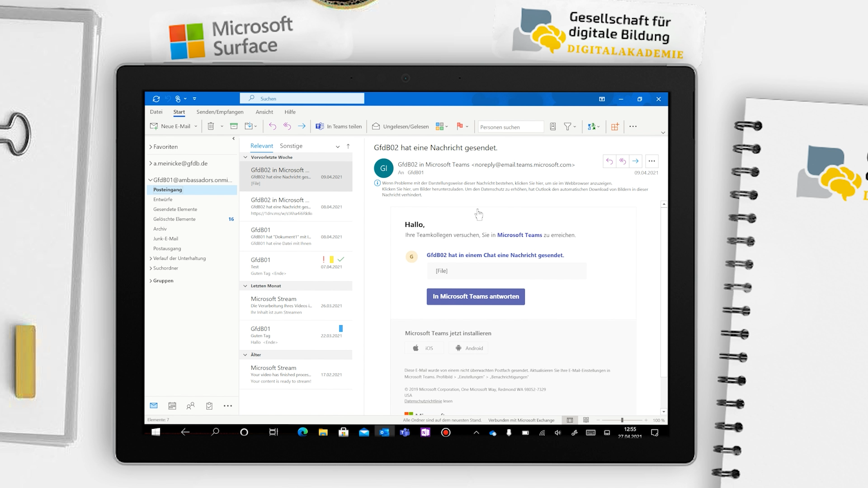Open the Senden/Empfangen tab

[x=220, y=112]
